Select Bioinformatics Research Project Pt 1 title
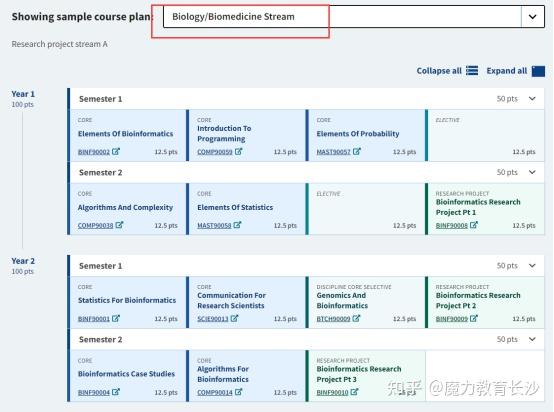The width and height of the screenshot is (554, 412). click(478, 207)
